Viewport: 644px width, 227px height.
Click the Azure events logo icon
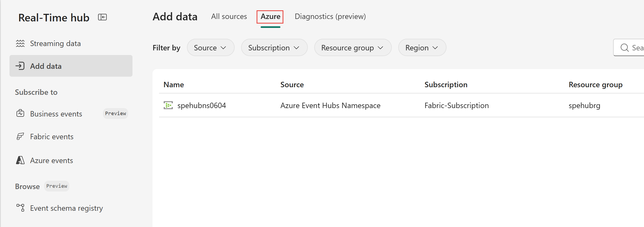tap(20, 160)
